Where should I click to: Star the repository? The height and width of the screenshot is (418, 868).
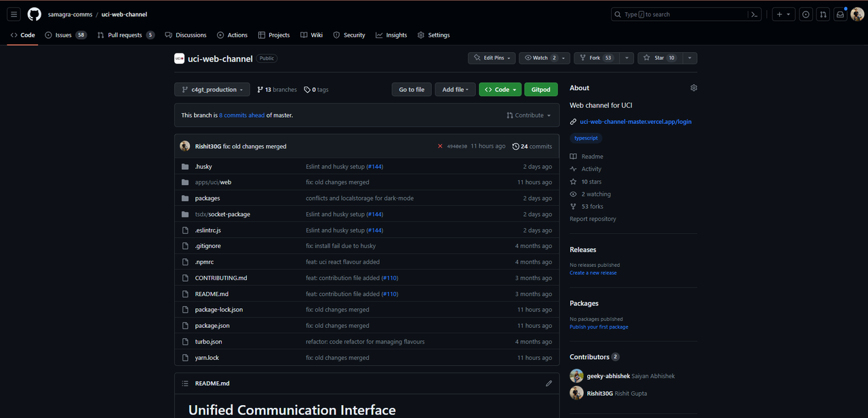pos(659,58)
